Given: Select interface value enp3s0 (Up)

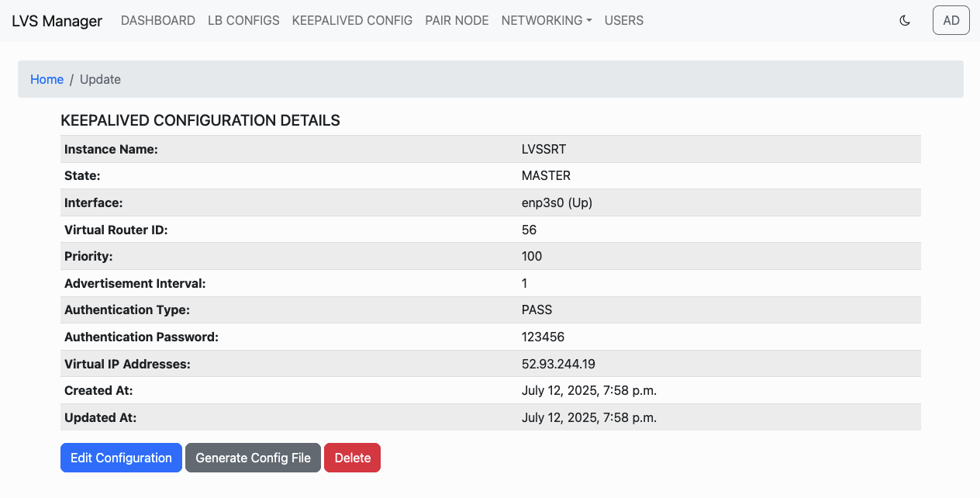Looking at the screenshot, I should pyautogui.click(x=557, y=202).
